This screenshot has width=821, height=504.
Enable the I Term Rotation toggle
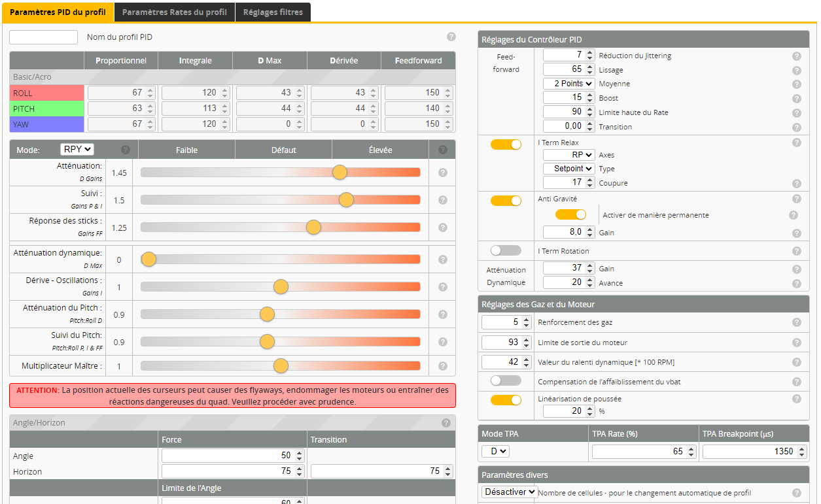(x=506, y=250)
